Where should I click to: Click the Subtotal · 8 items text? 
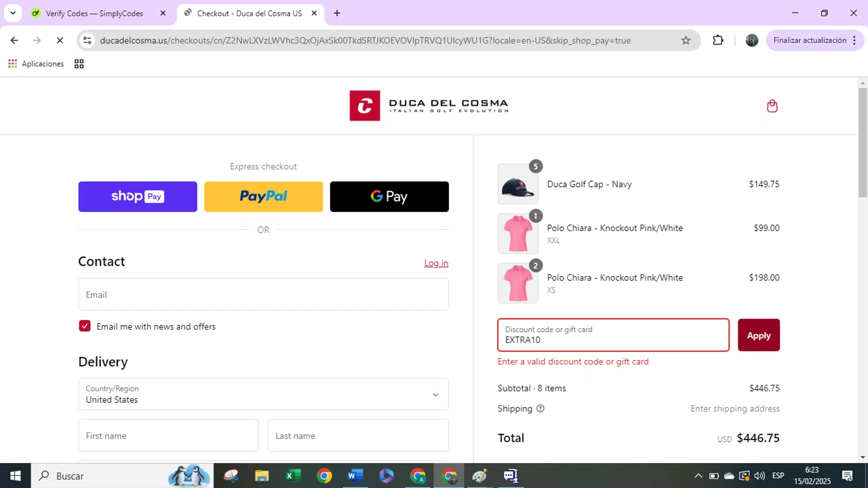click(532, 388)
